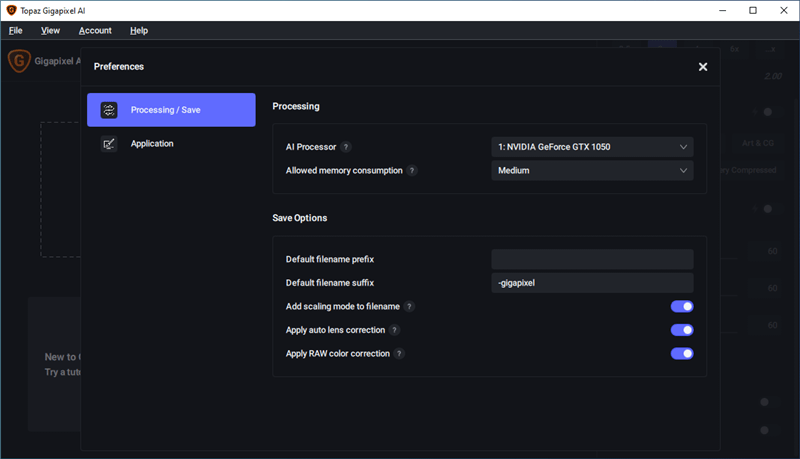Close the Preferences dialog with X
The image size is (800, 459).
pos(703,67)
